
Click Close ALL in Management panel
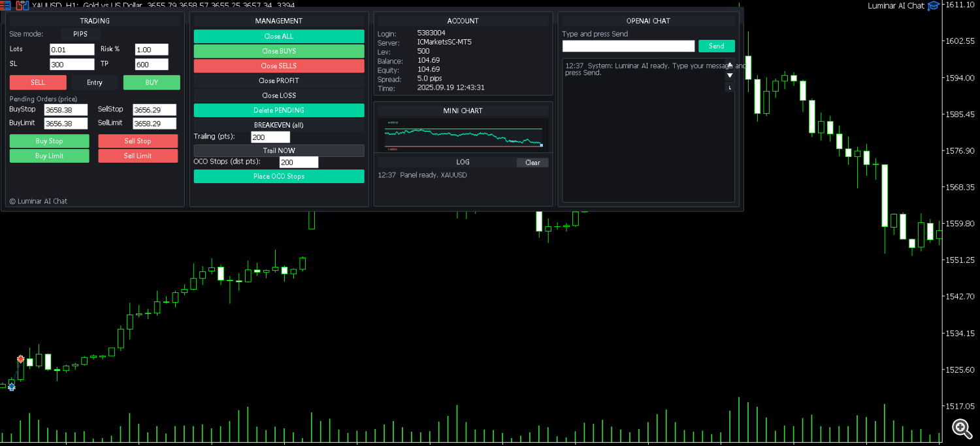(x=279, y=37)
